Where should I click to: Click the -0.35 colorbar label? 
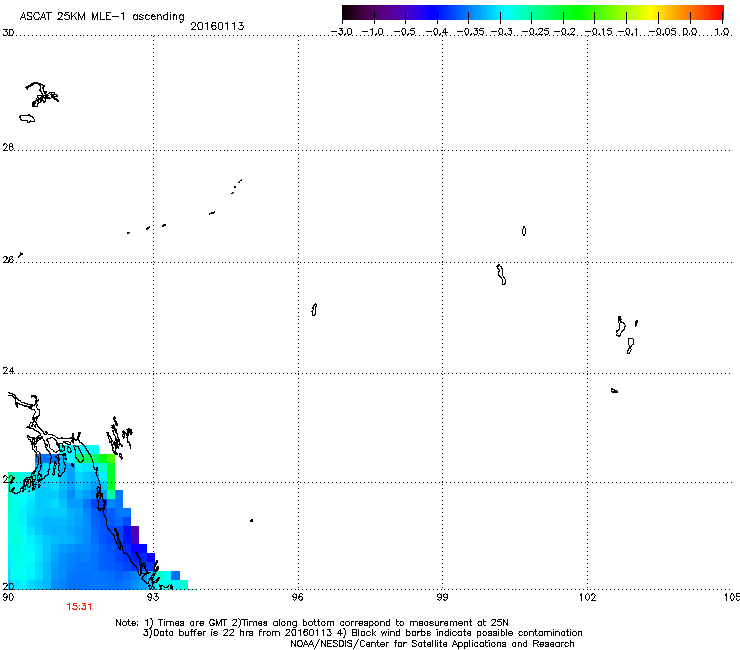click(469, 32)
